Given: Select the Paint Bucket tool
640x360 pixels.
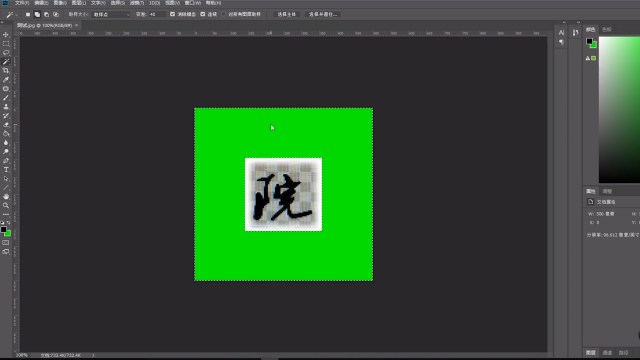Looking at the screenshot, I should pyautogui.click(x=6, y=133).
